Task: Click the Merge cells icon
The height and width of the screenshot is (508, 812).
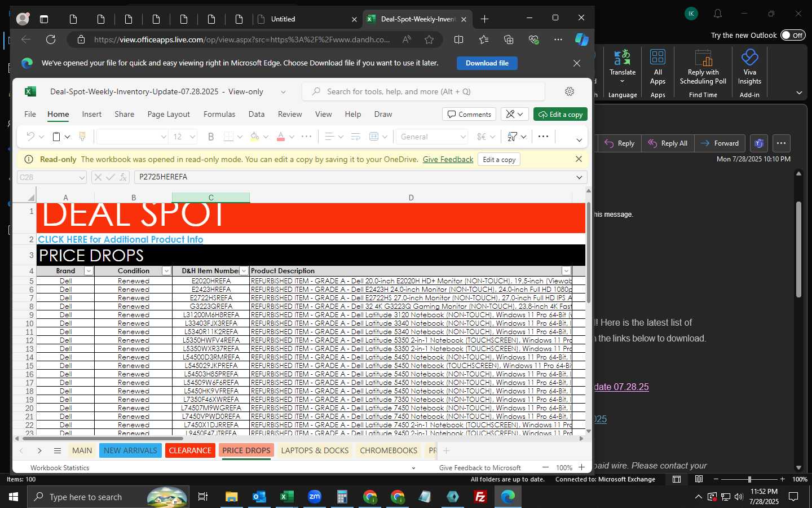Action: [374, 137]
